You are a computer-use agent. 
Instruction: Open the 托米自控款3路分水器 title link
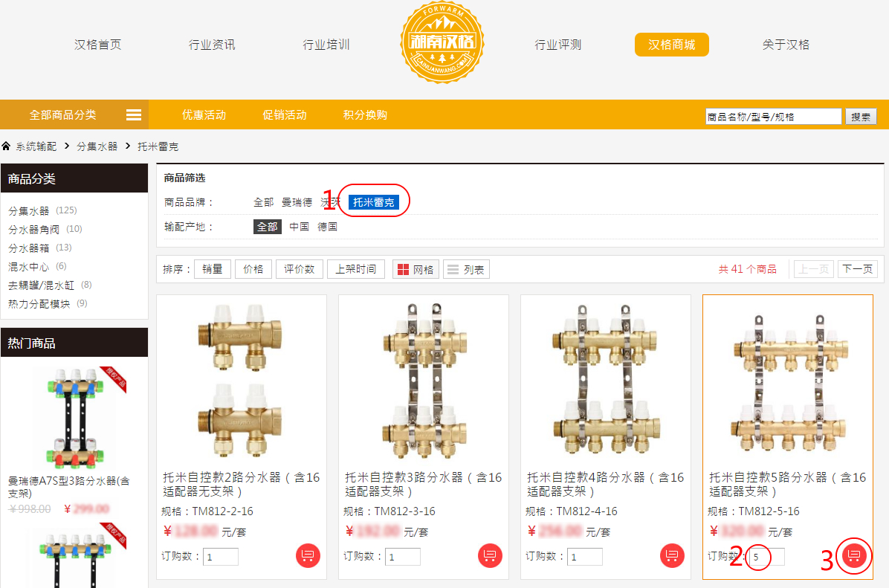(x=424, y=484)
